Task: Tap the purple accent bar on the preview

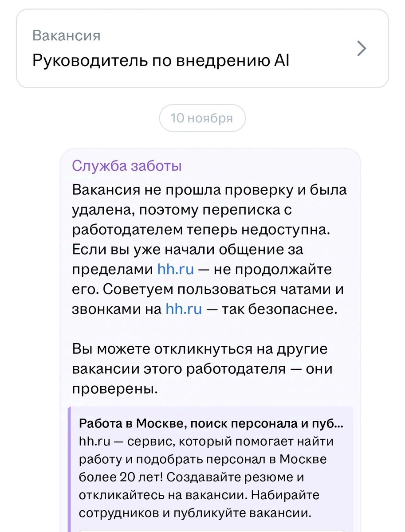Action: (x=70, y=465)
